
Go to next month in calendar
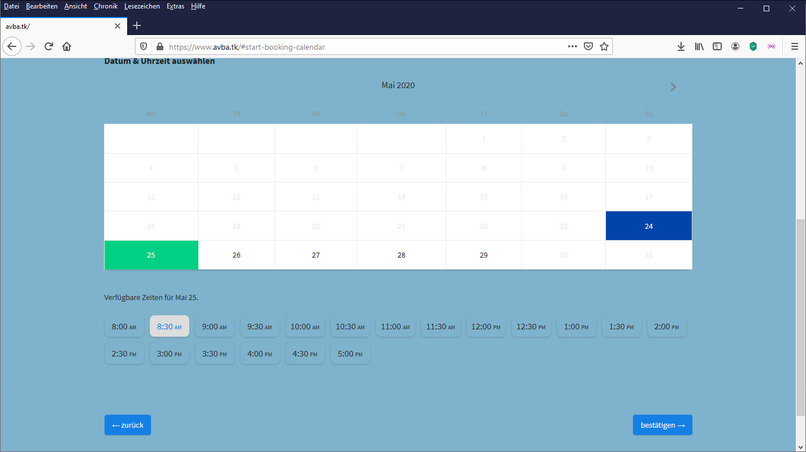click(x=673, y=87)
